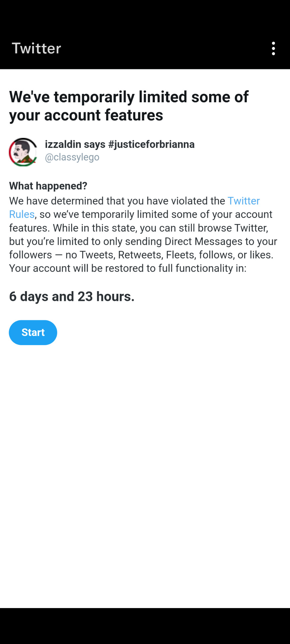Select the @classylego handle text
The image size is (290, 644).
click(72, 157)
